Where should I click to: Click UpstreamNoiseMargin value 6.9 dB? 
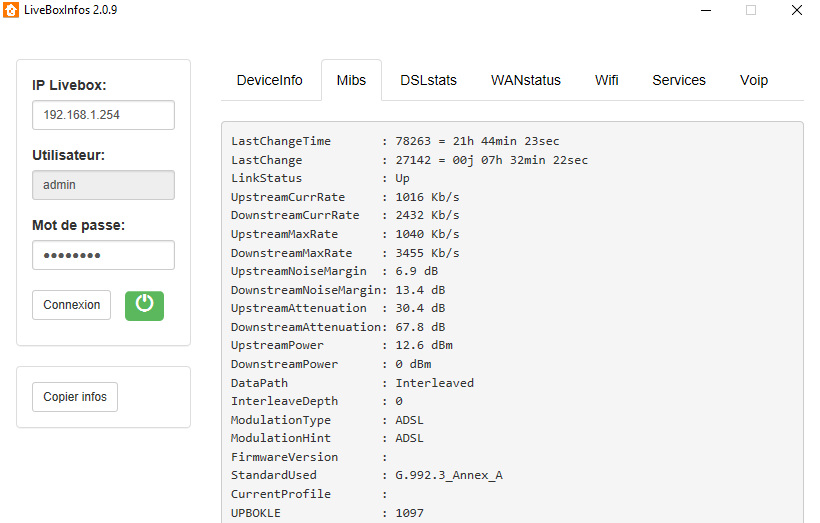click(417, 271)
